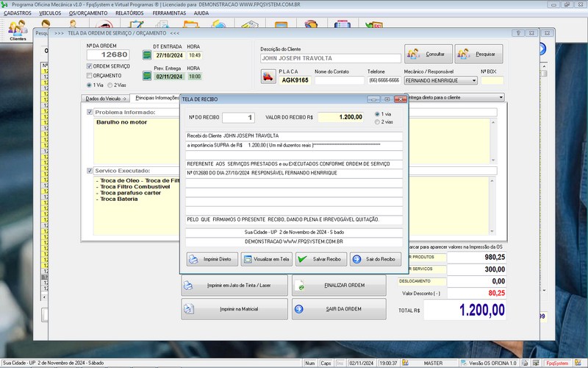This screenshot has width=588, height=368.
Task: Switch to Principais Informações tab
Action: tap(155, 98)
